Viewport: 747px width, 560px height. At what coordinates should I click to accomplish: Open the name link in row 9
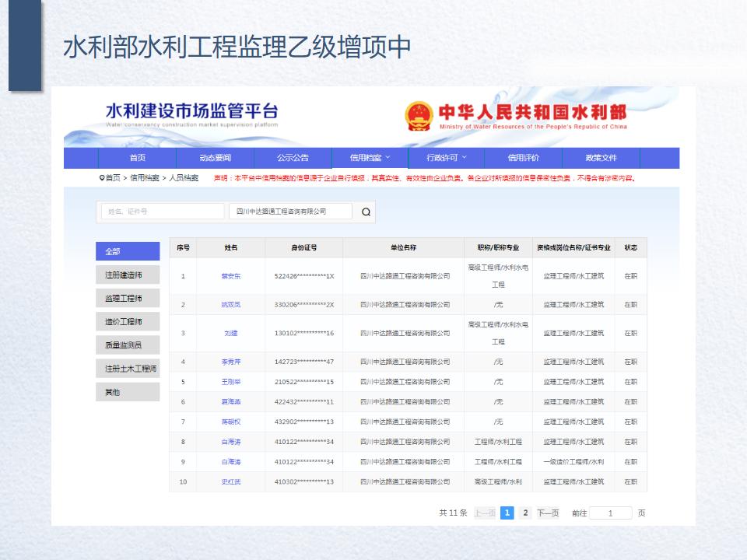click(231, 462)
